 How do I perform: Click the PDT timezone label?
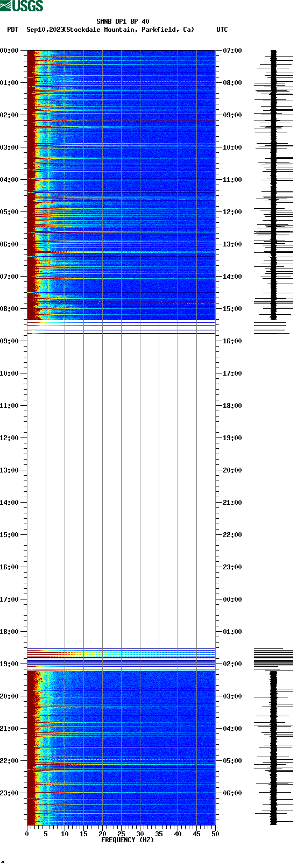[12, 30]
